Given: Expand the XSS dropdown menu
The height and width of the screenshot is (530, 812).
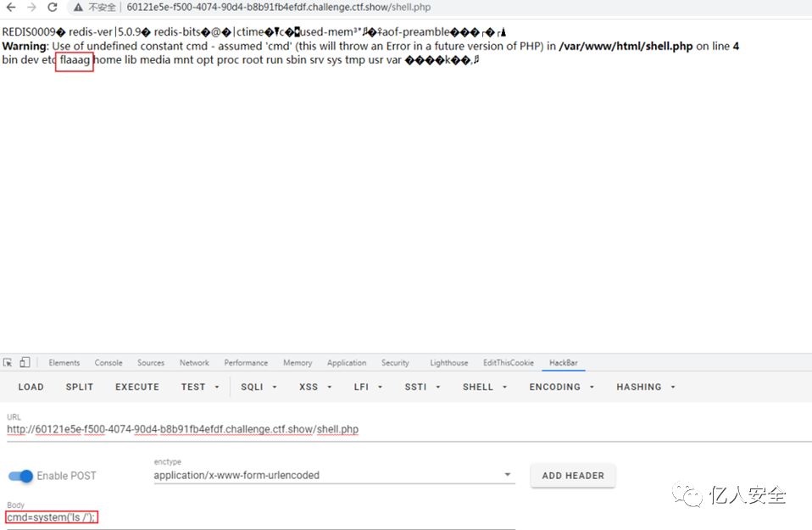Looking at the screenshot, I should point(315,387).
